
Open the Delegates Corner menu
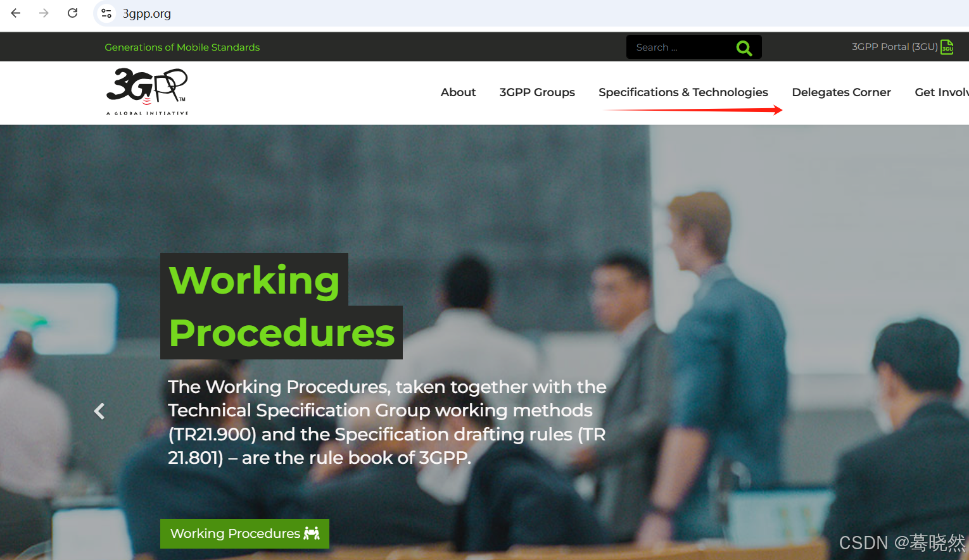click(841, 92)
